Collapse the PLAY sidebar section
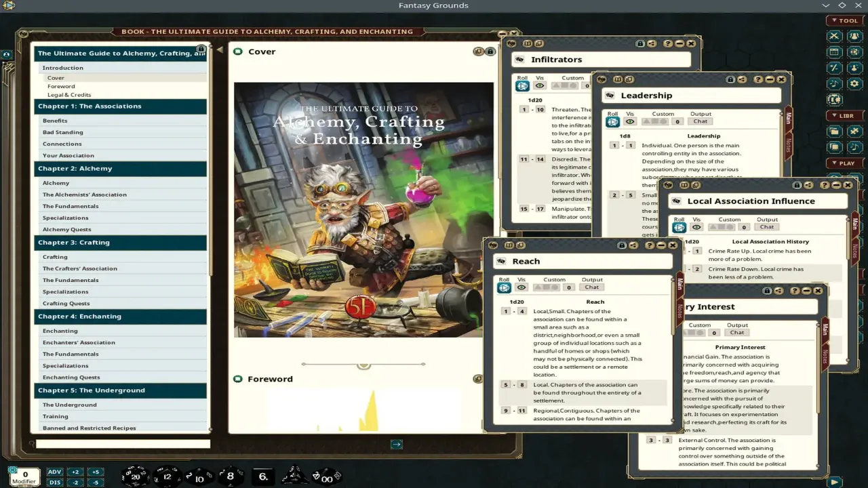 (x=844, y=163)
